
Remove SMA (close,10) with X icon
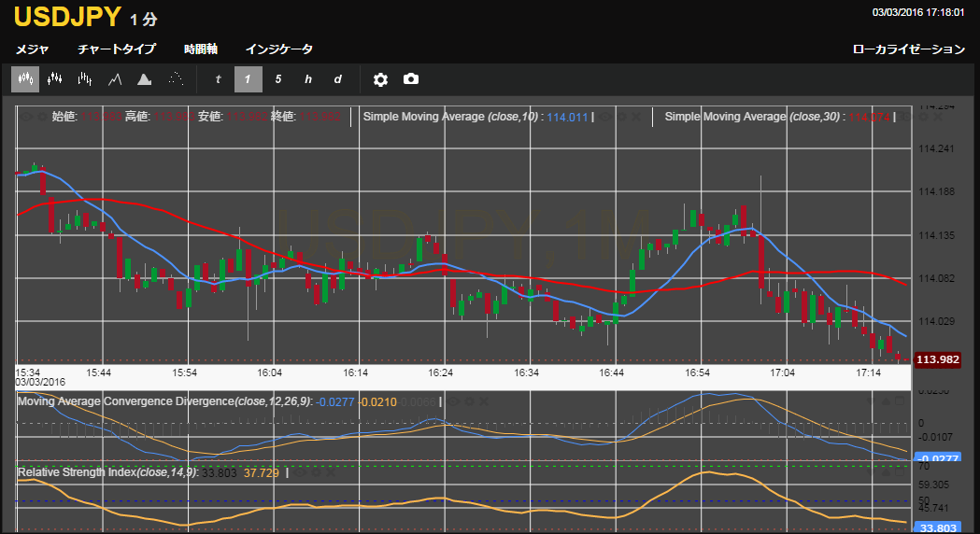tap(635, 117)
